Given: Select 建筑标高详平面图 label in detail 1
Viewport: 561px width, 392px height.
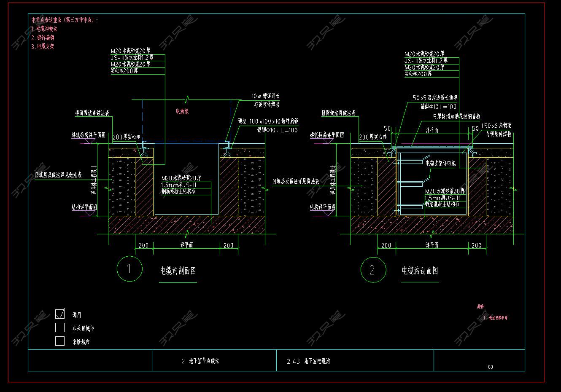Looking at the screenshot, I should coord(88,135).
